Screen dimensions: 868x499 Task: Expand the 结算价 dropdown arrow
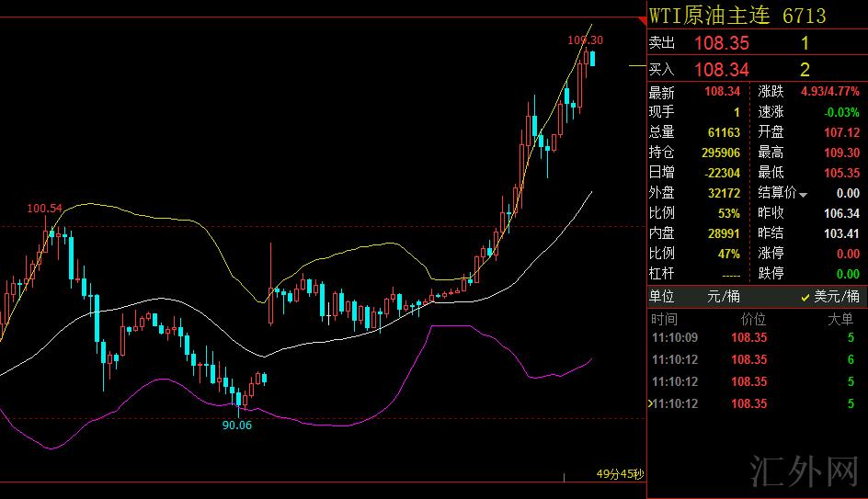coord(803,195)
